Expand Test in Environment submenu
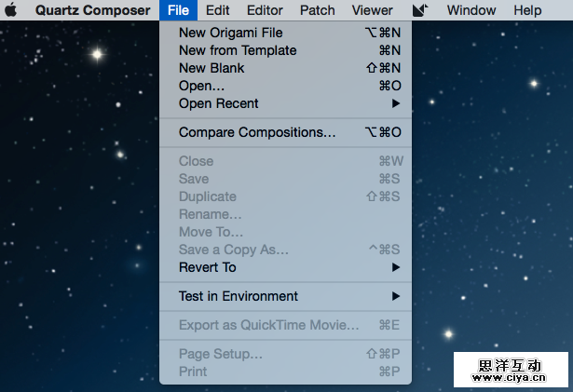This screenshot has width=573, height=392. click(239, 296)
